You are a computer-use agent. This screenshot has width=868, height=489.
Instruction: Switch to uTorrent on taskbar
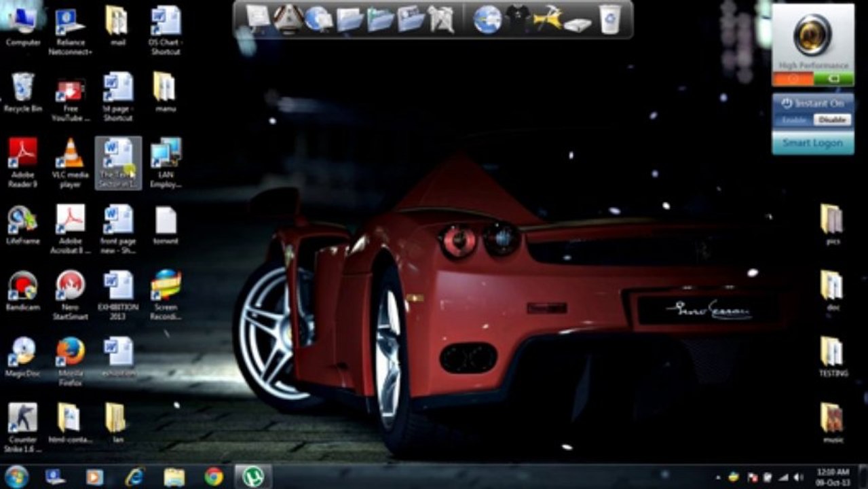point(253,477)
